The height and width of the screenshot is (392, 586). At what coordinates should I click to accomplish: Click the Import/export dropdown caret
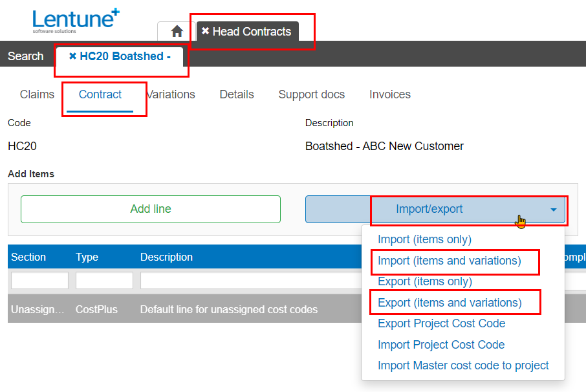[x=553, y=209]
